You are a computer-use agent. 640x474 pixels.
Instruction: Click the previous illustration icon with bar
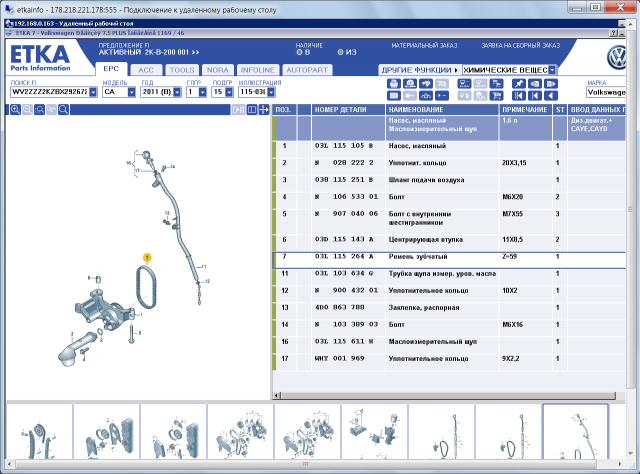(535, 96)
